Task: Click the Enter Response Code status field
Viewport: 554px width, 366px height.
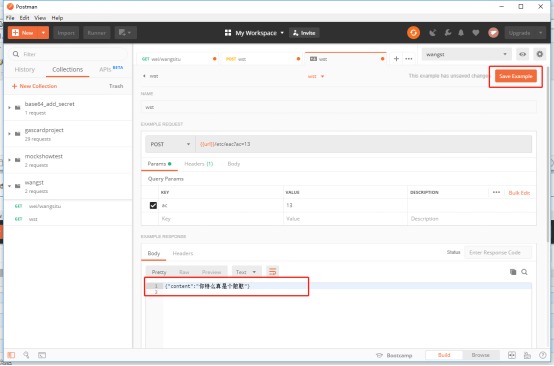Action: (x=498, y=253)
